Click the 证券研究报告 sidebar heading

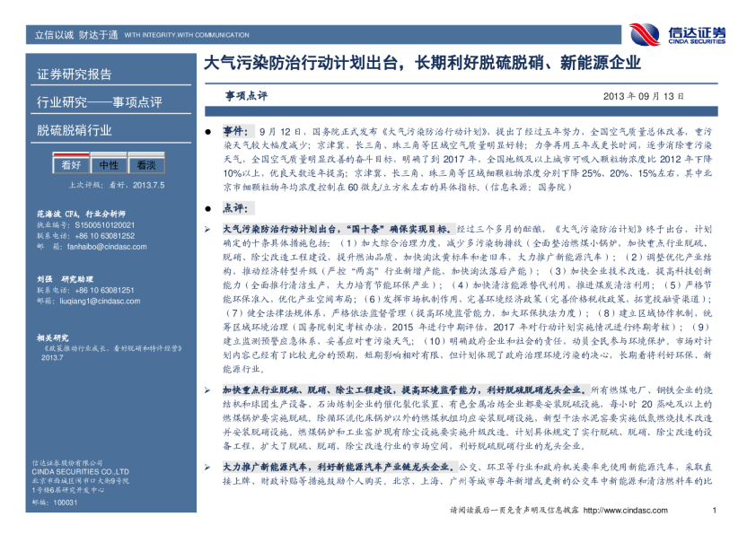[x=75, y=74]
